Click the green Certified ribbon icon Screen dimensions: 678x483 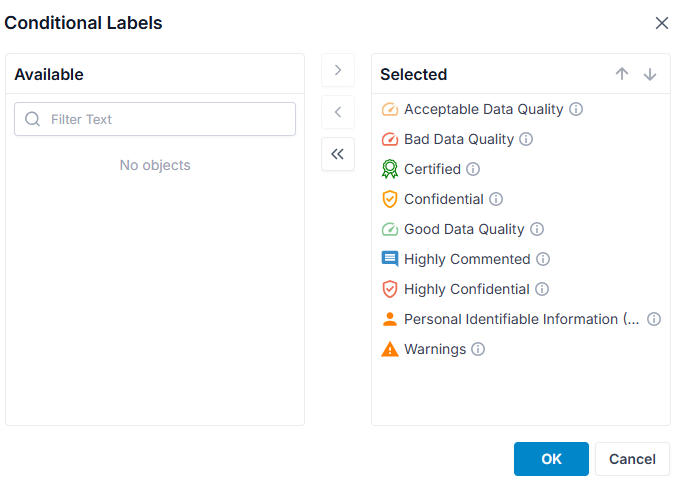pyautogui.click(x=390, y=169)
